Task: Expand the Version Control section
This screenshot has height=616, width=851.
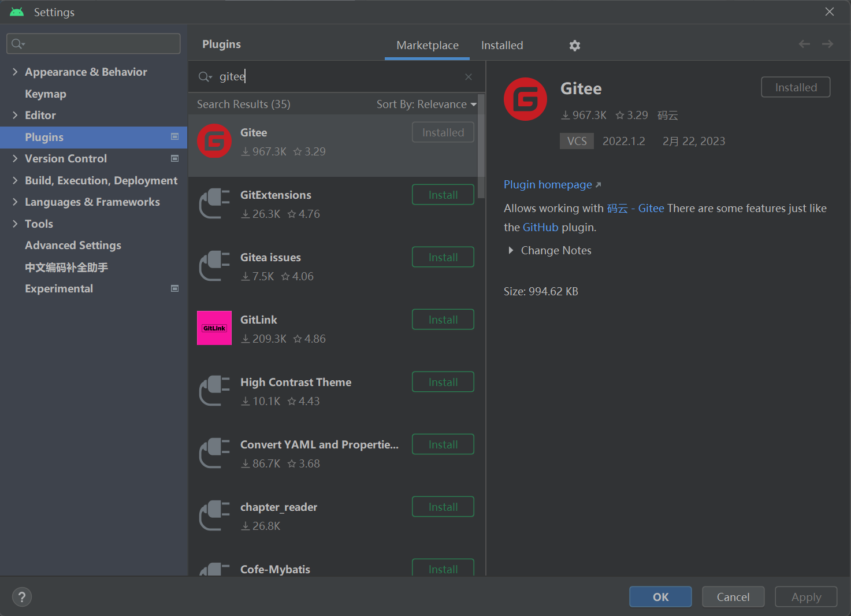Action: pos(15,158)
